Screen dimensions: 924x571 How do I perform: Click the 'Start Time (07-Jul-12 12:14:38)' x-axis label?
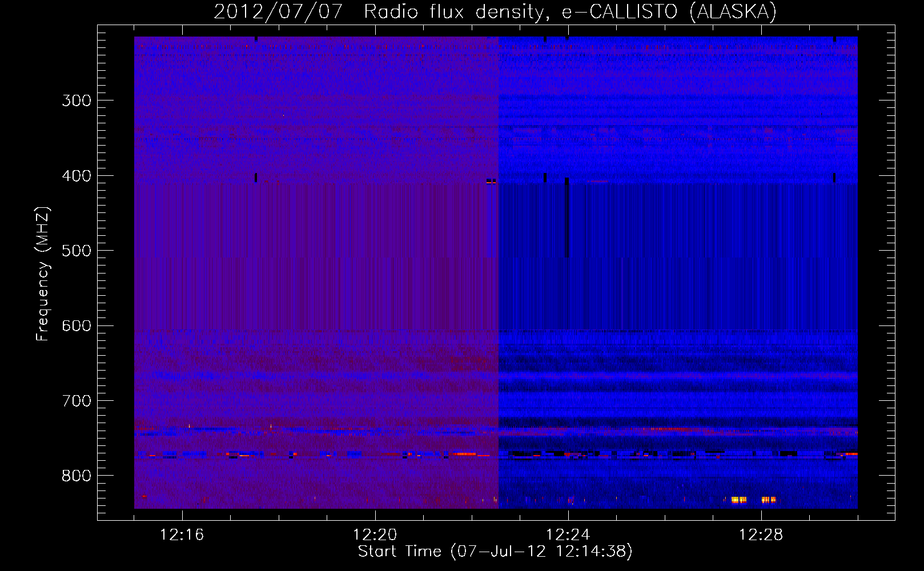(495, 552)
